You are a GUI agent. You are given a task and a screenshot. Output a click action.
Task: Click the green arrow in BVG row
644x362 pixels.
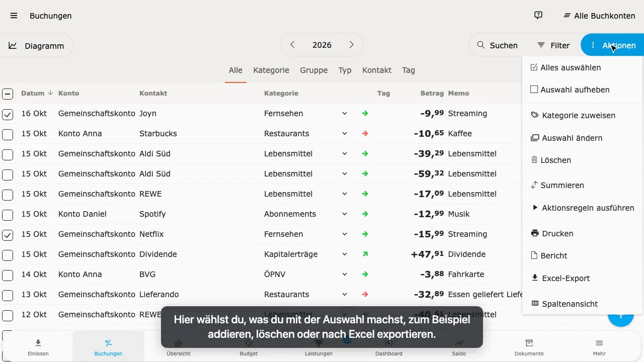pos(365,275)
